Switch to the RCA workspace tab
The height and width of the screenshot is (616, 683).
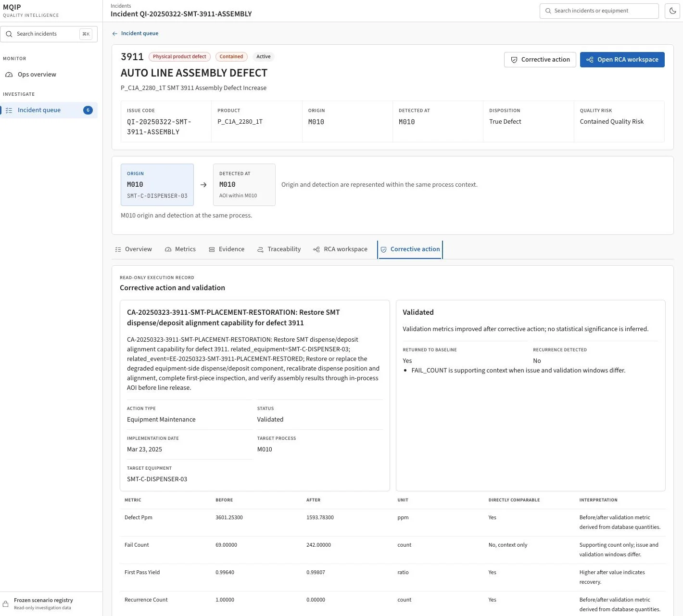point(340,249)
